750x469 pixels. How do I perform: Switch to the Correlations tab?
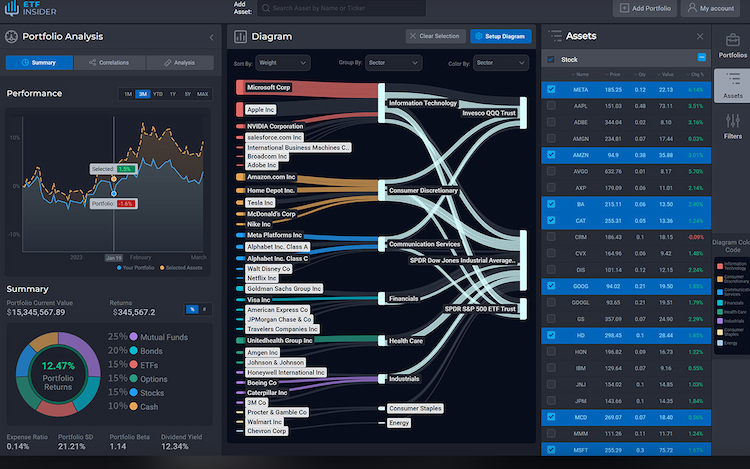[108, 62]
